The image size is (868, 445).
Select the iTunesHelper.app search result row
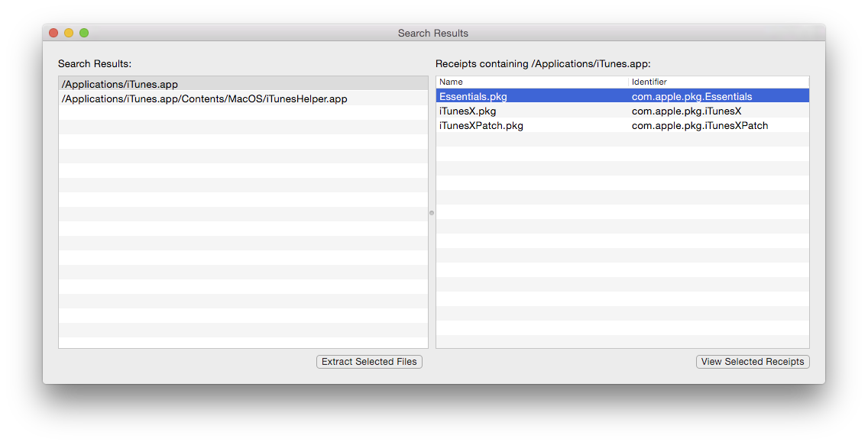coord(204,98)
